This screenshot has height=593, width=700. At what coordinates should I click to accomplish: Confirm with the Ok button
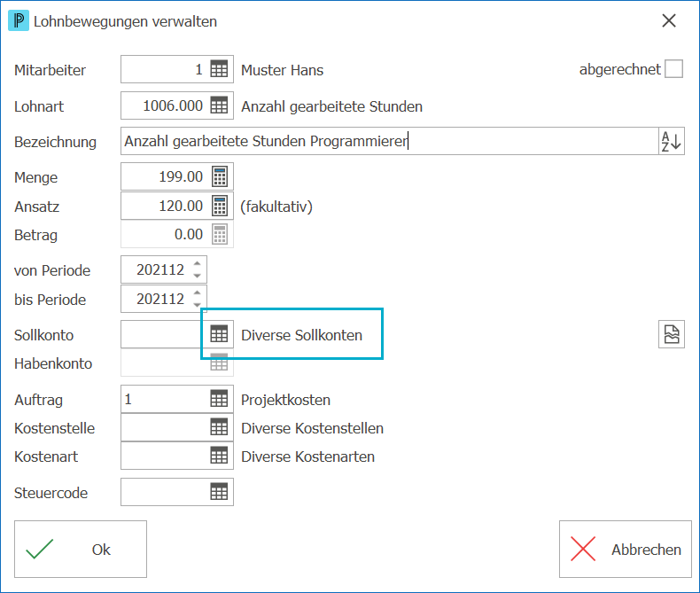tap(81, 550)
